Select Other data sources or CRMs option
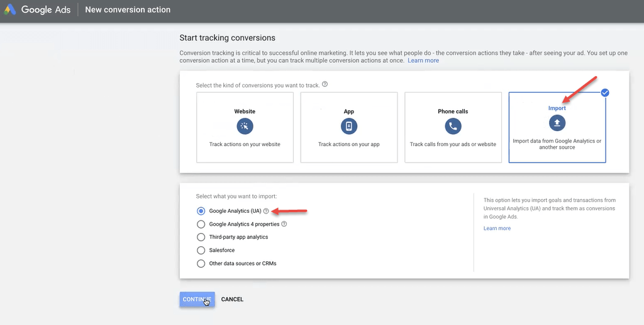This screenshot has height=325, width=644. pos(201,263)
